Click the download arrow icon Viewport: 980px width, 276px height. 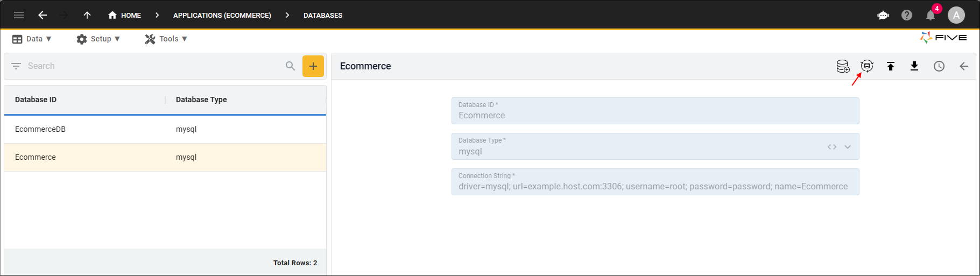[x=914, y=66]
